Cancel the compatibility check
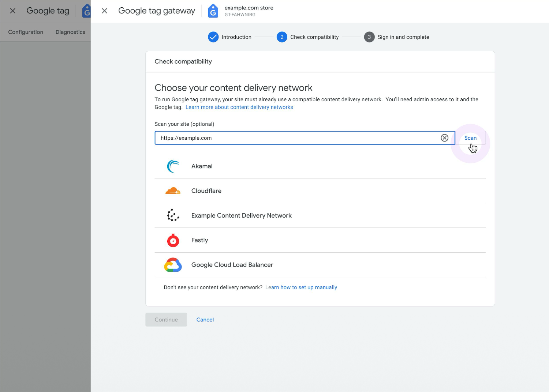 coord(205,319)
